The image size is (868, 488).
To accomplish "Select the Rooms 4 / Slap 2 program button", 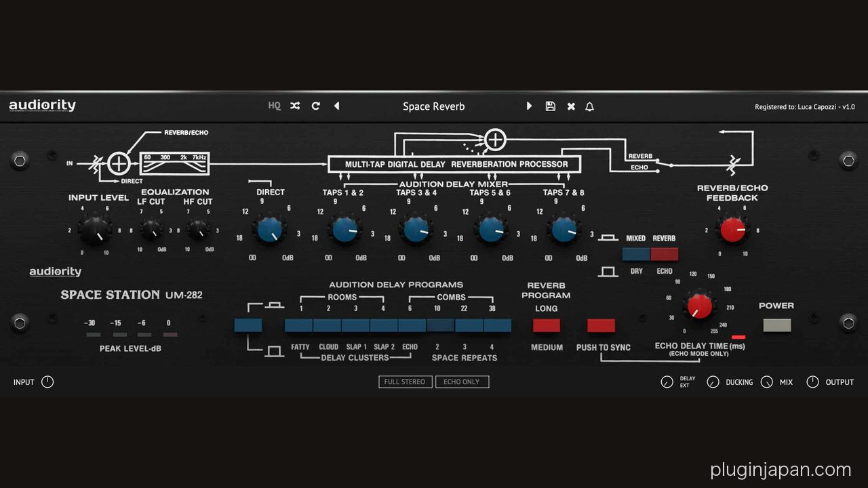I will coord(384,325).
